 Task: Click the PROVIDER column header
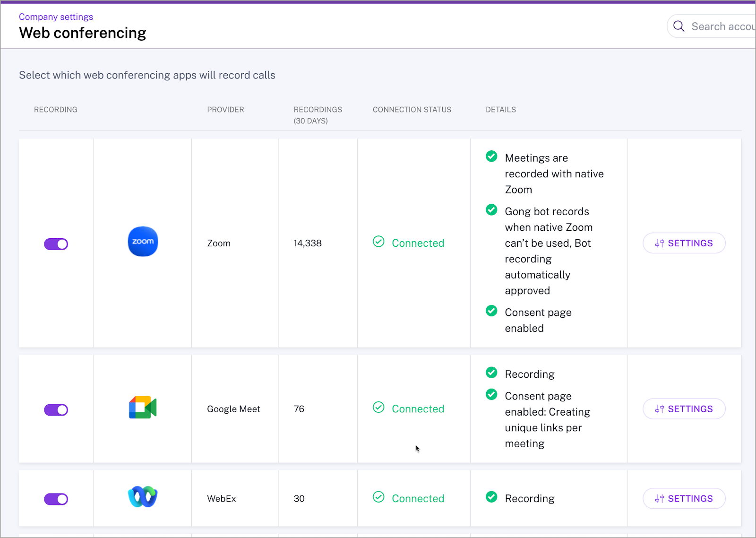tap(225, 110)
